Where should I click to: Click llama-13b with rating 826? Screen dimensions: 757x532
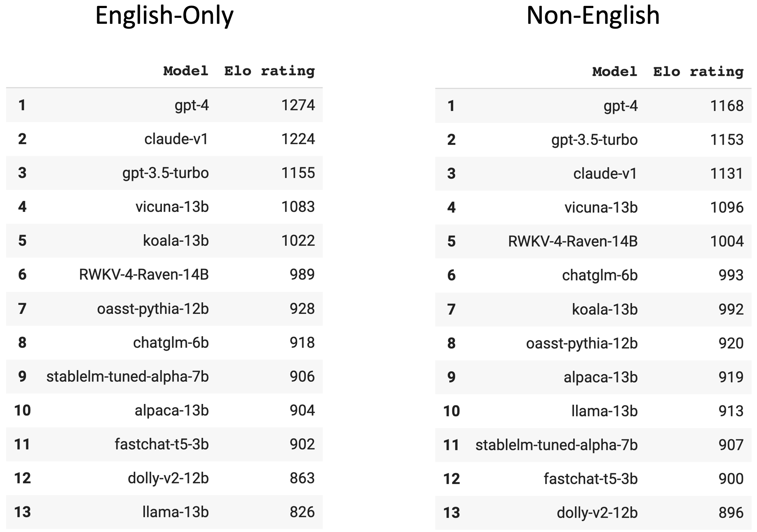[175, 512]
